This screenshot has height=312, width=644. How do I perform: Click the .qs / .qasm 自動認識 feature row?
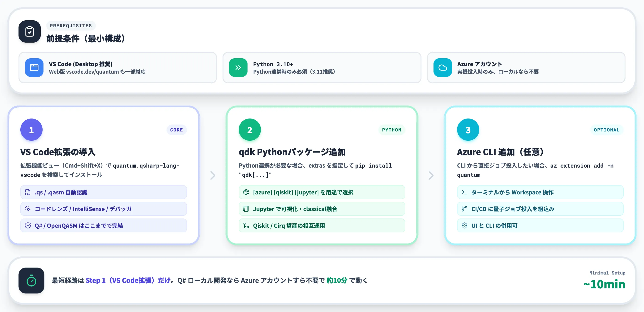point(103,192)
